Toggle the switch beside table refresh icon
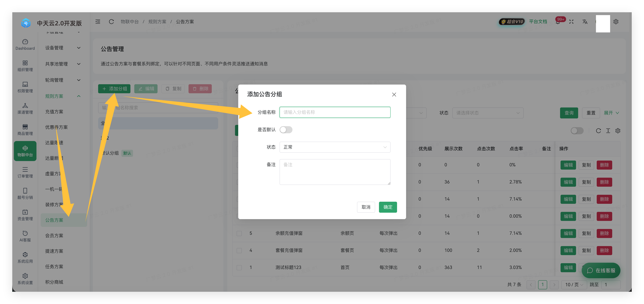Screen dimensions: 644x304 click(577, 131)
